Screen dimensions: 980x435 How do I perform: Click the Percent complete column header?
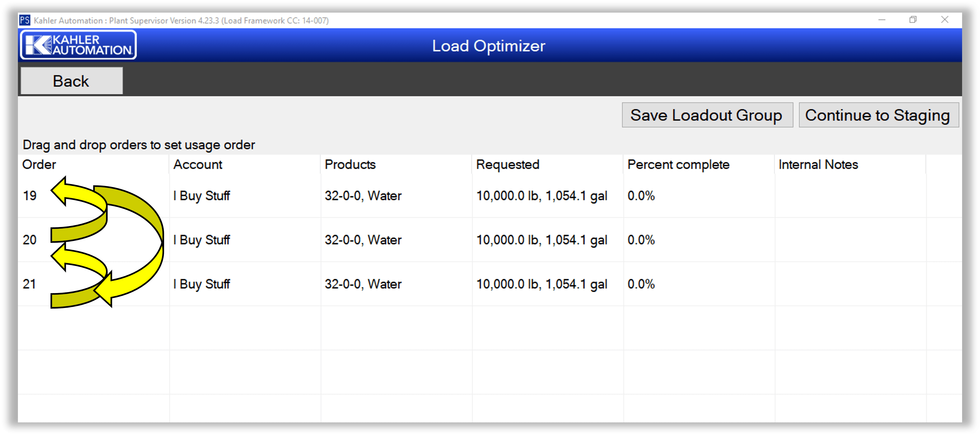[678, 164]
